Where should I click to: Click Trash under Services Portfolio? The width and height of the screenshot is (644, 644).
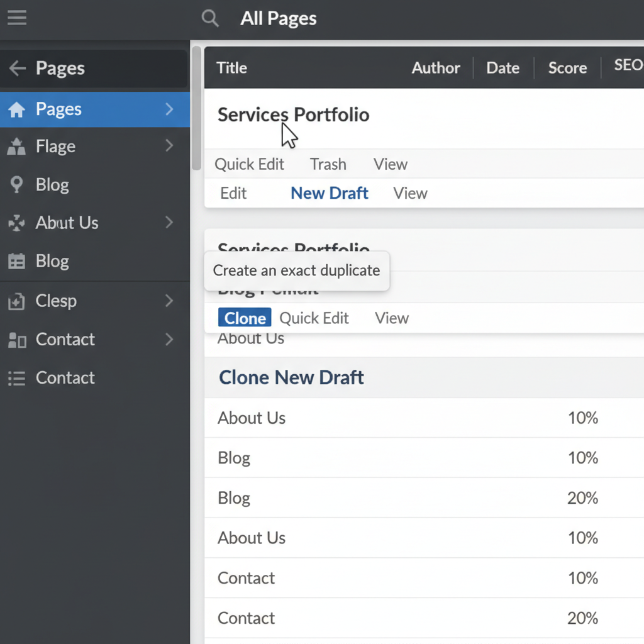[x=328, y=164]
